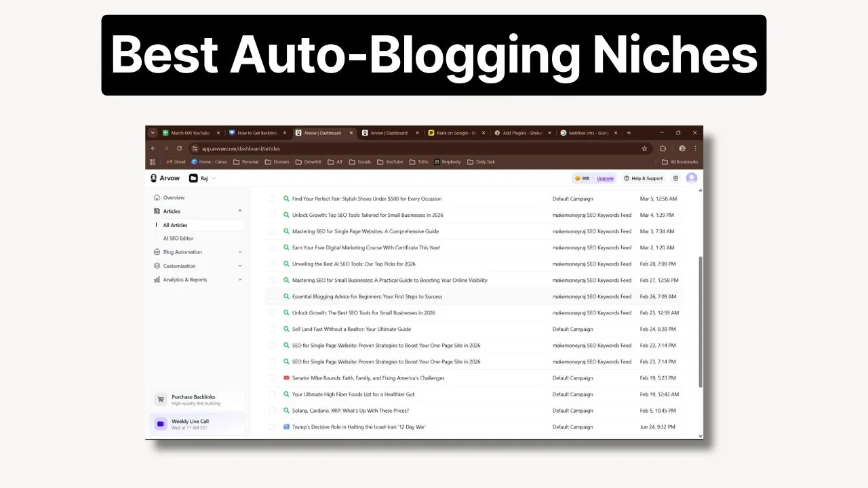The width and height of the screenshot is (868, 488).
Task: Click the Articles section icon in sidebar
Action: [x=157, y=211]
